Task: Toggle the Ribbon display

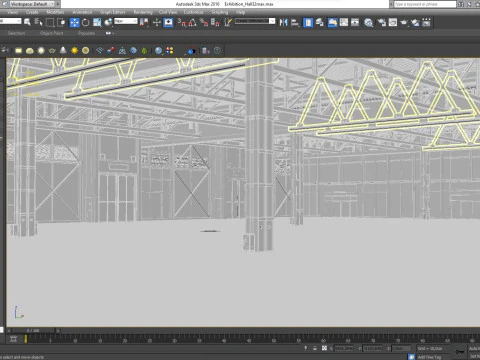Action: (333, 22)
